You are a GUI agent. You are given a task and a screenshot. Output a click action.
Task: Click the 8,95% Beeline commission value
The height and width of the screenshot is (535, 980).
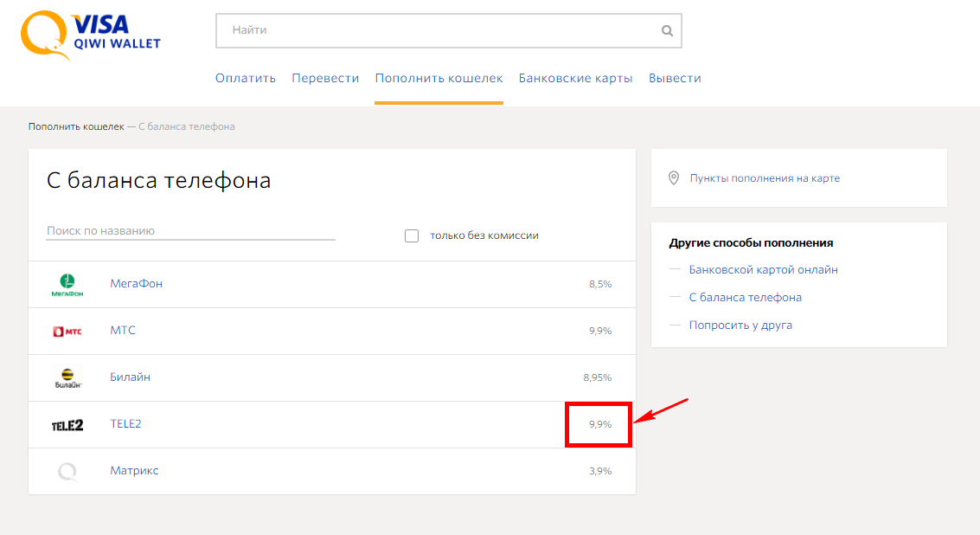tap(598, 377)
